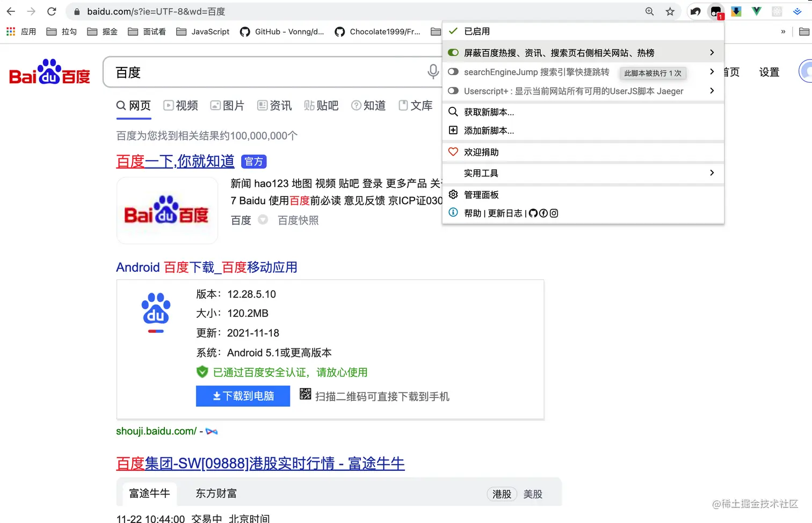Image resolution: width=812 pixels, height=523 pixels.
Task: Switch to the 贴吧 search tab
Action: pos(321,106)
